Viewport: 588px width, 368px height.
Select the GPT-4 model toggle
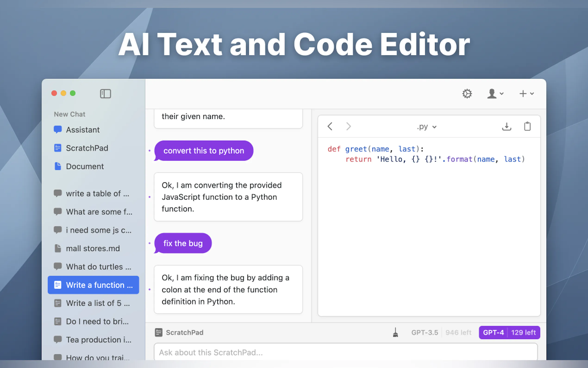(493, 333)
